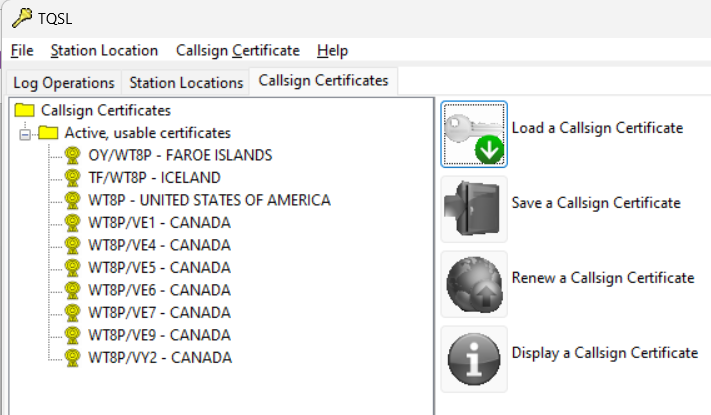
Task: Click the Save a Callsign Certificate label
Action: click(596, 203)
